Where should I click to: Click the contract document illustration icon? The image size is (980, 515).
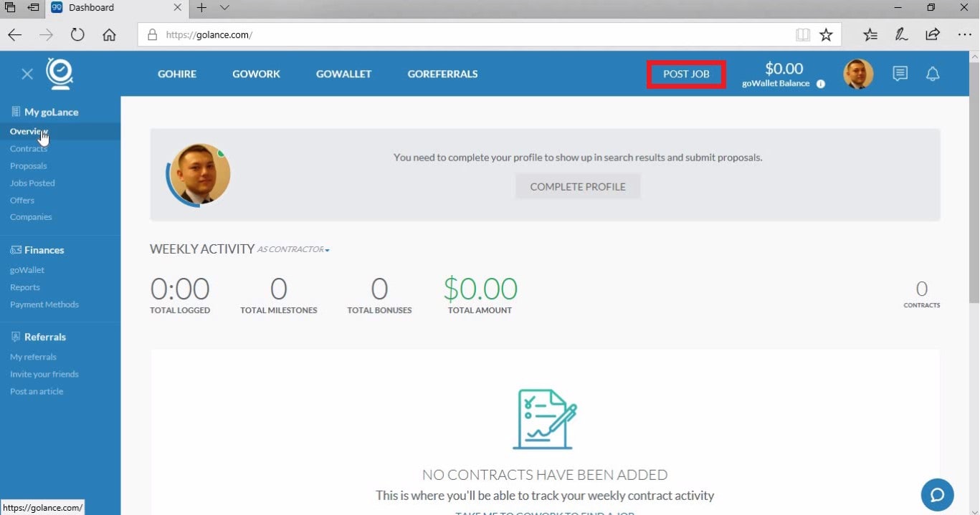tap(545, 419)
